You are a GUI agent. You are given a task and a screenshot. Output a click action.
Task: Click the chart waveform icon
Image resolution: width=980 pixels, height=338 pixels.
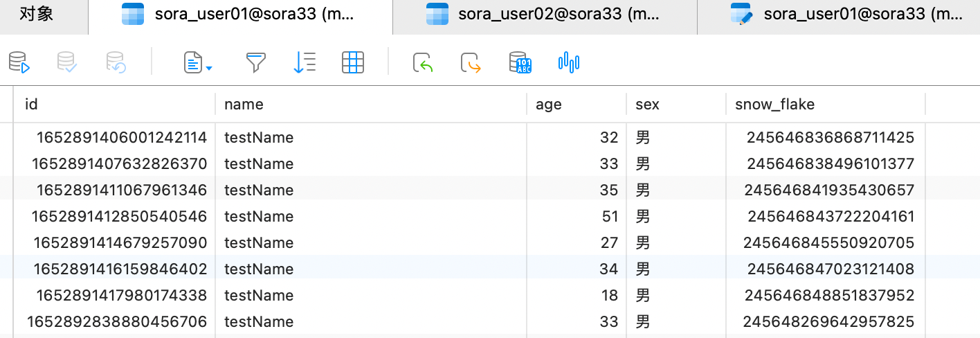coord(568,63)
